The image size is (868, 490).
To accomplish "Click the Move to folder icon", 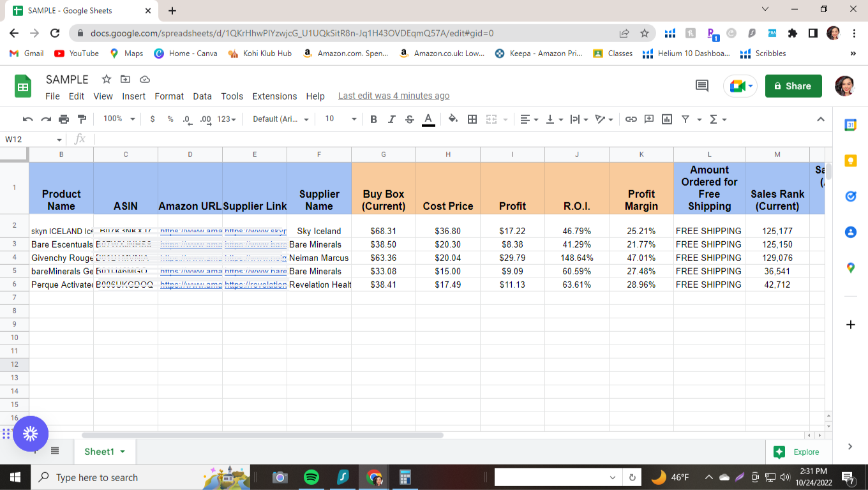I will (x=125, y=79).
